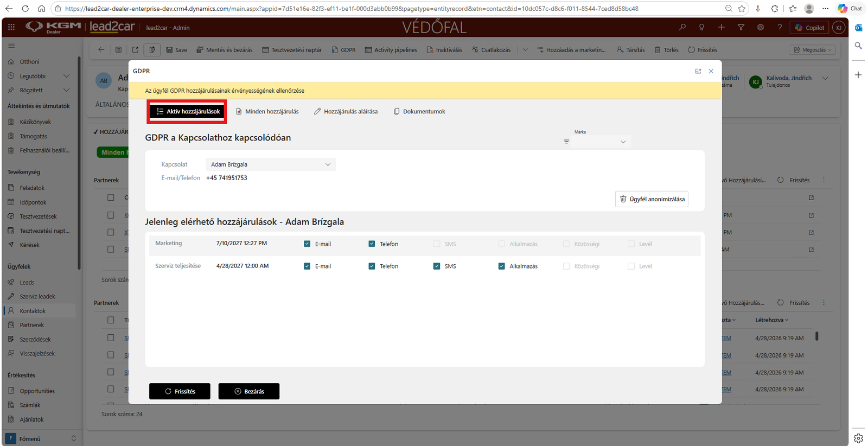Expand Legutóbbi in the sidebar
The width and height of the screenshot is (868, 446).
[66, 76]
